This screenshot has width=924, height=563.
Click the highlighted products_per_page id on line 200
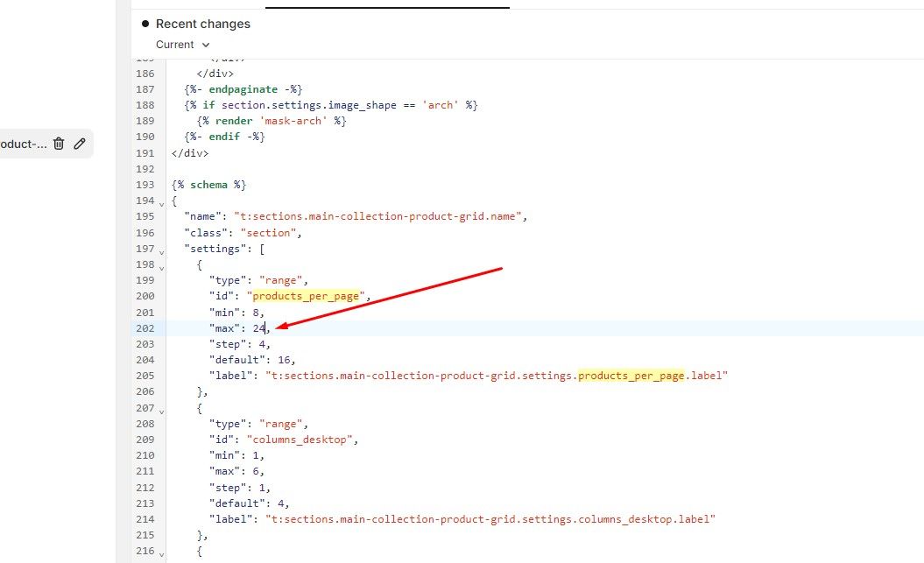[306, 296]
